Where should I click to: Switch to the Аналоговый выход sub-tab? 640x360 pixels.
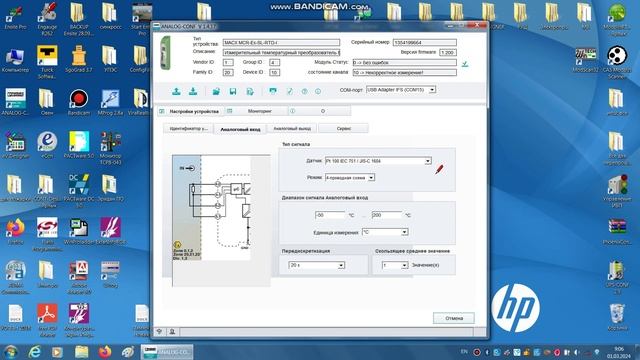292,129
